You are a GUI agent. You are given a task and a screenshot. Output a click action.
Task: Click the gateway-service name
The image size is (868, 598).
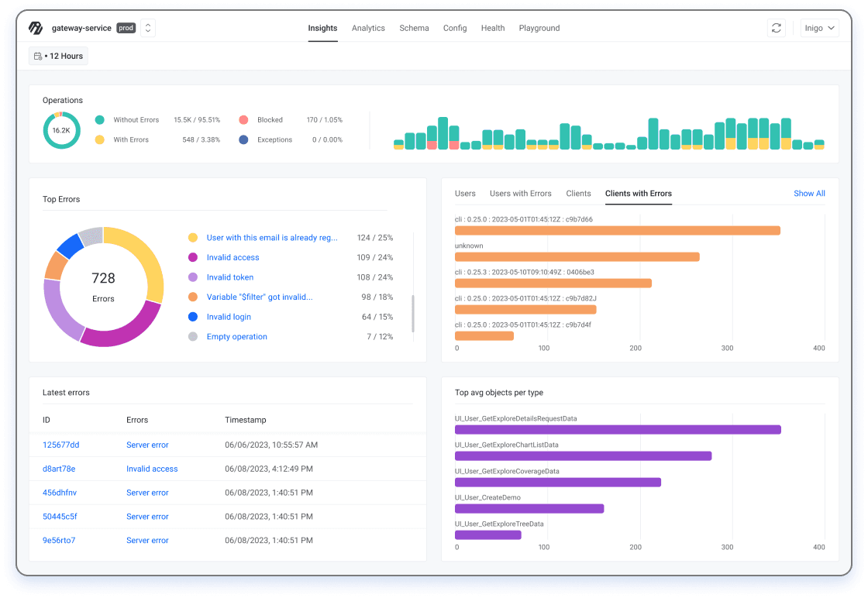(x=81, y=28)
